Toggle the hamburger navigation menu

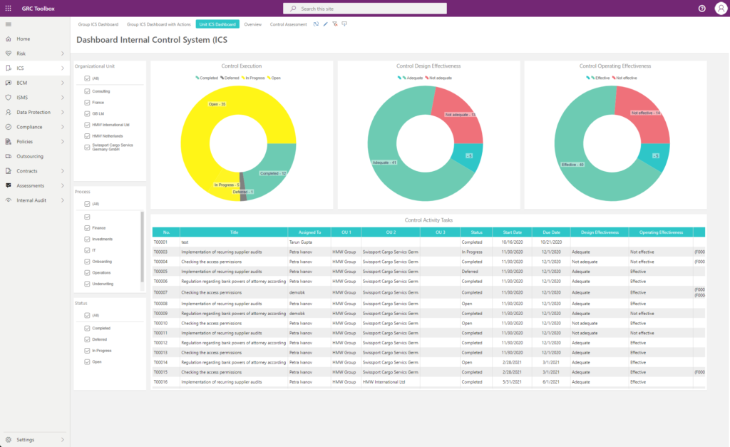pyautogui.click(x=8, y=24)
